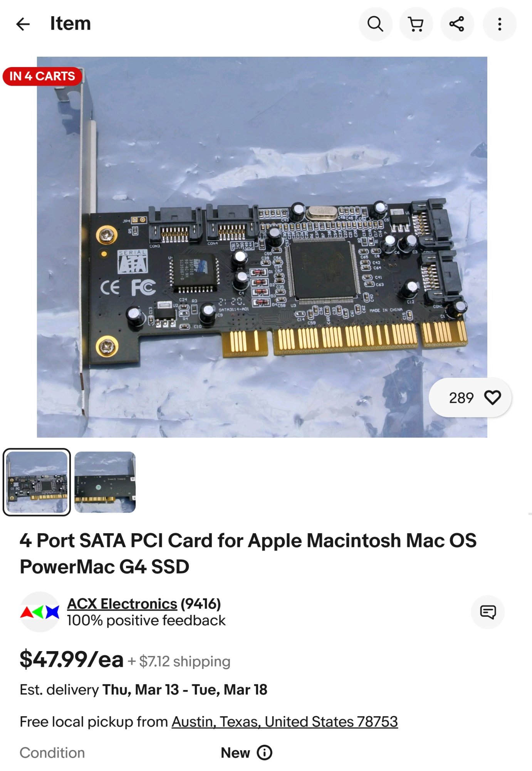Share this item listing

pyautogui.click(x=457, y=24)
